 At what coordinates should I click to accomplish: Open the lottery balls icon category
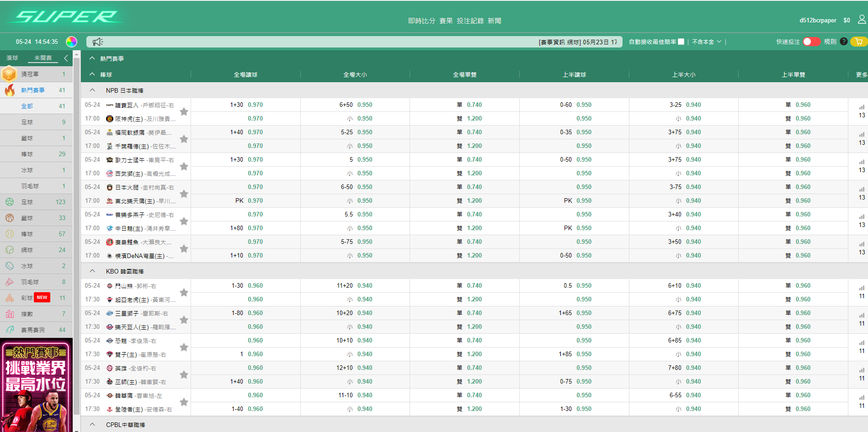click(x=10, y=298)
